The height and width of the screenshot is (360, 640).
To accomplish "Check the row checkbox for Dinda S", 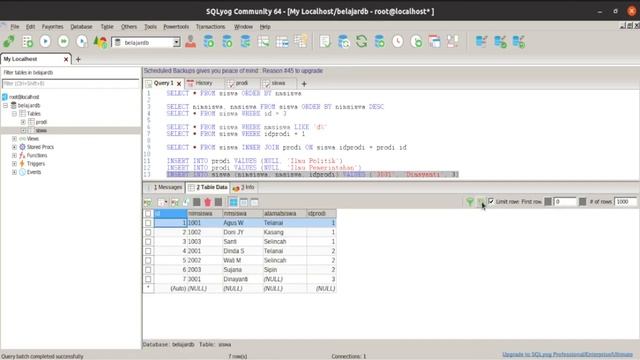I will point(148,251).
